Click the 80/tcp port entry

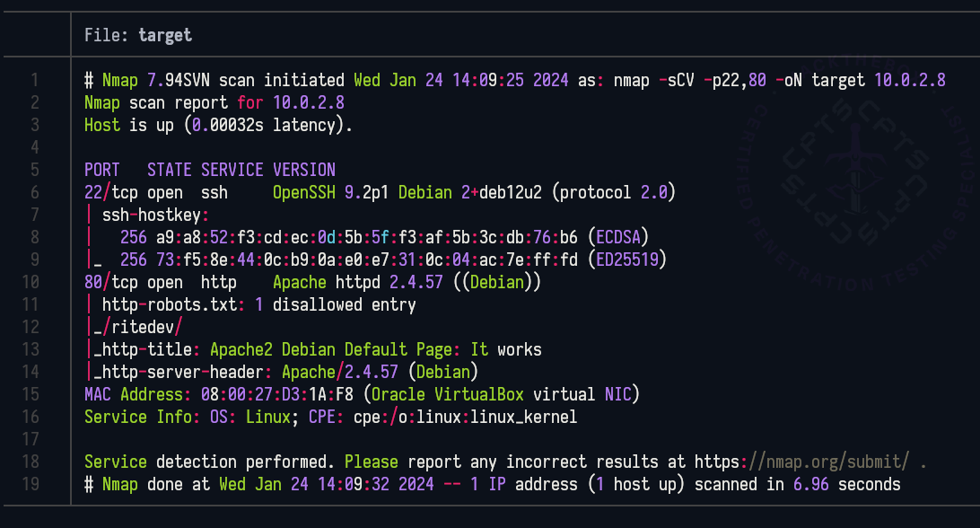(104, 282)
